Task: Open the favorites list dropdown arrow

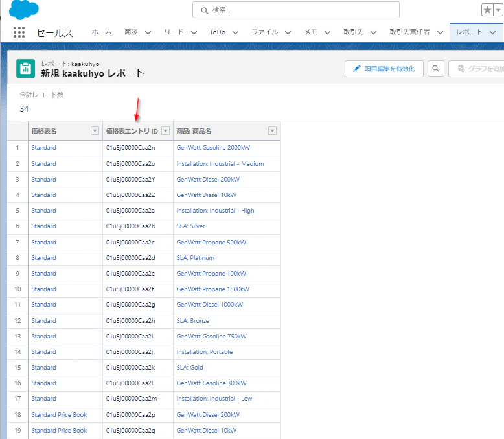Action: (498, 10)
